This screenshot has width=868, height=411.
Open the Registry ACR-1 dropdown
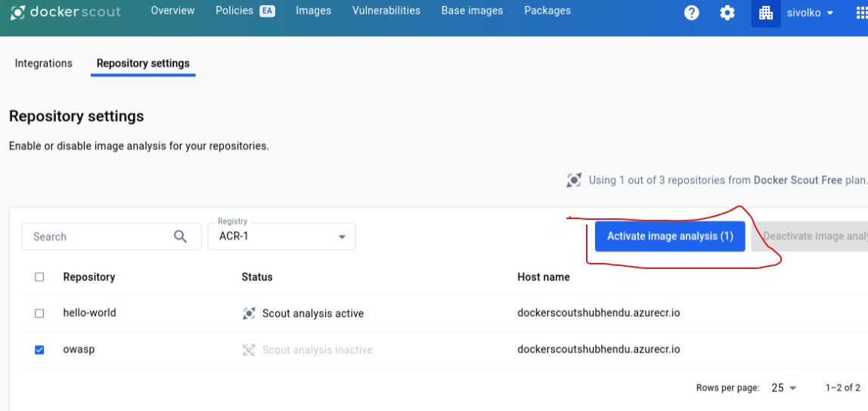point(282,236)
